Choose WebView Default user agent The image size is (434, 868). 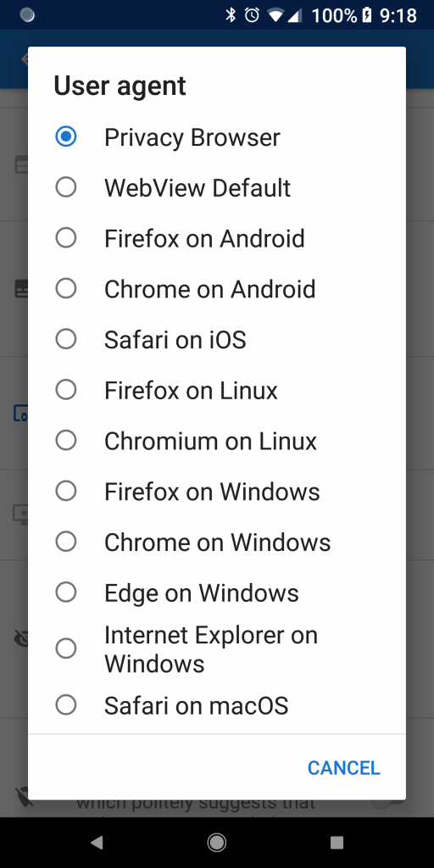(216, 187)
